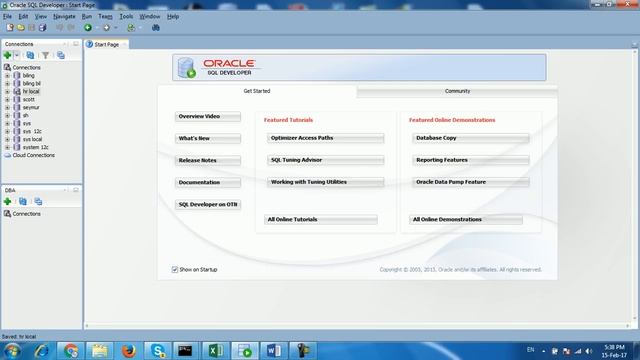This screenshot has height=360, width=640.
Task: Click the Overview Video button
Action: pos(208,116)
